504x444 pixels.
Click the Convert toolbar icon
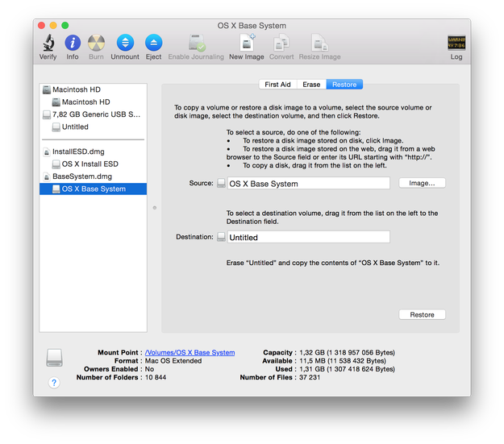pyautogui.click(x=281, y=43)
